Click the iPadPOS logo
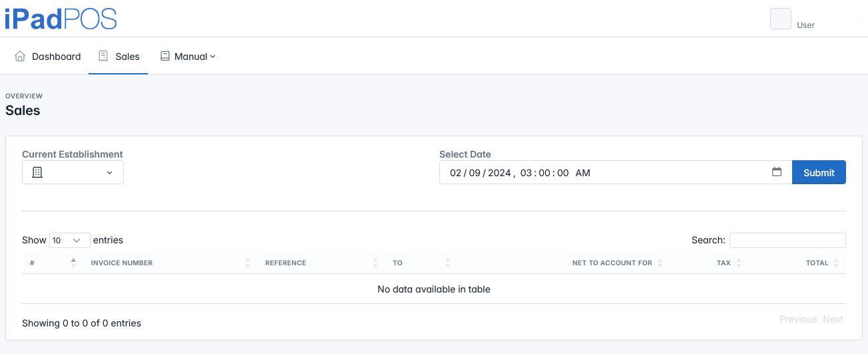 point(61,18)
